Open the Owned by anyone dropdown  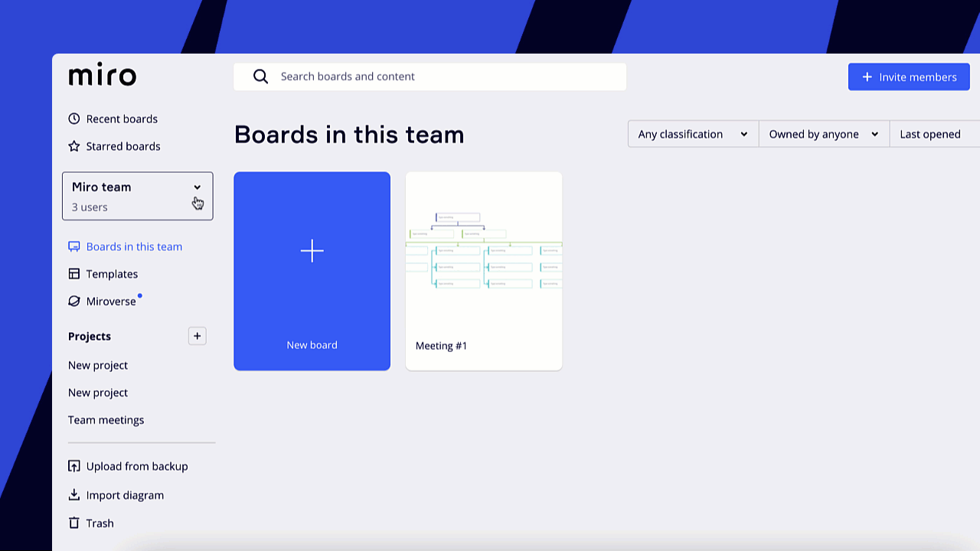(x=823, y=134)
